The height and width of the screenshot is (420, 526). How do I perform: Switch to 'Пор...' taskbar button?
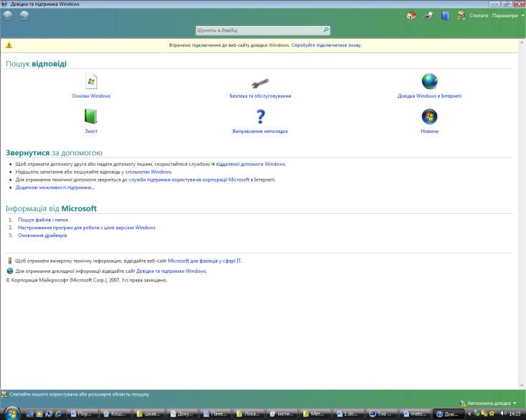83,414
